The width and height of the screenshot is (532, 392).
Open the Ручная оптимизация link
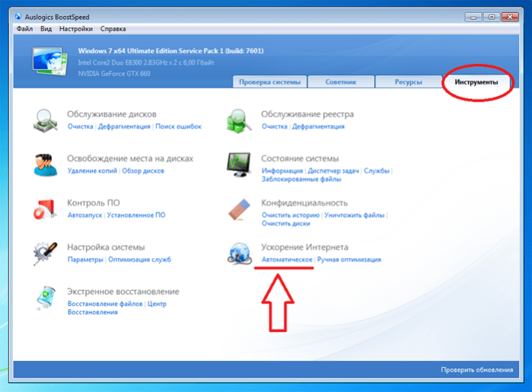tap(349, 260)
